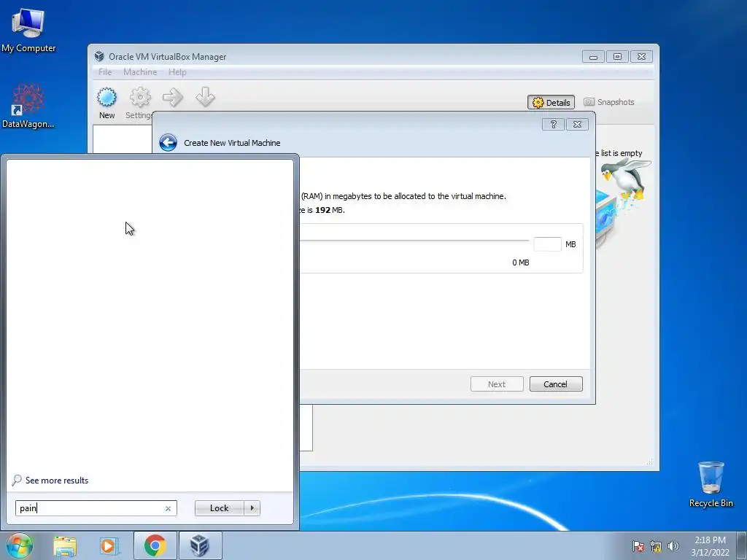The height and width of the screenshot is (560, 747).
Task: Click the wizard help question-mark button
Action: coord(553,124)
